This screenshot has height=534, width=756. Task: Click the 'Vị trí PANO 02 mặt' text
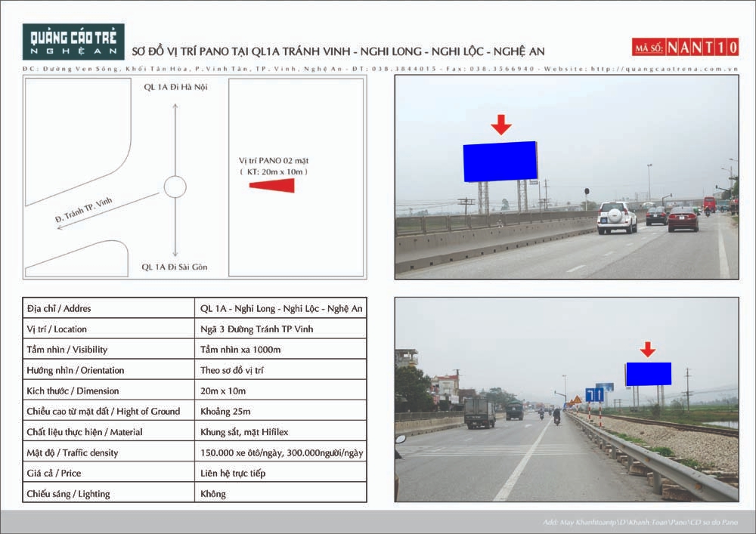274,160
